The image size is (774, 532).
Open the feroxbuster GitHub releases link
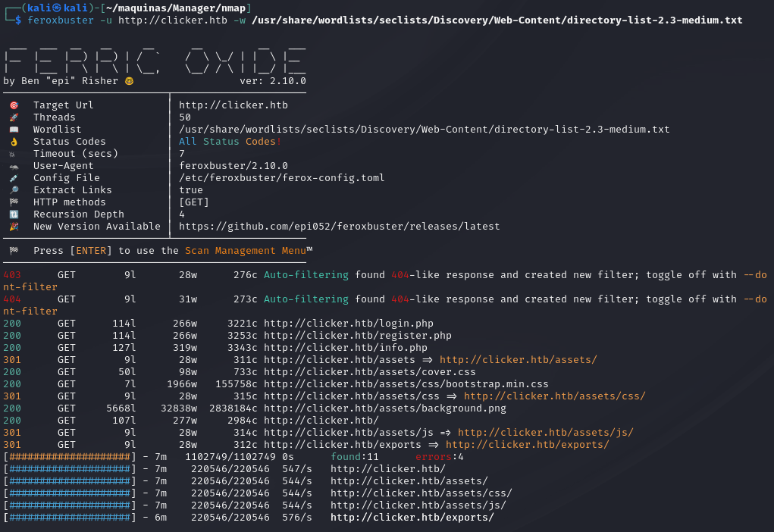(339, 227)
